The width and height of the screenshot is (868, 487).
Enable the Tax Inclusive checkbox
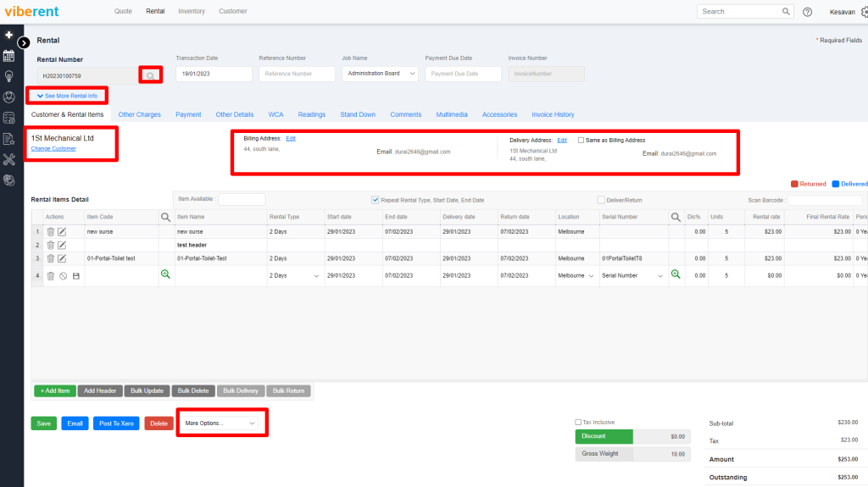point(578,422)
